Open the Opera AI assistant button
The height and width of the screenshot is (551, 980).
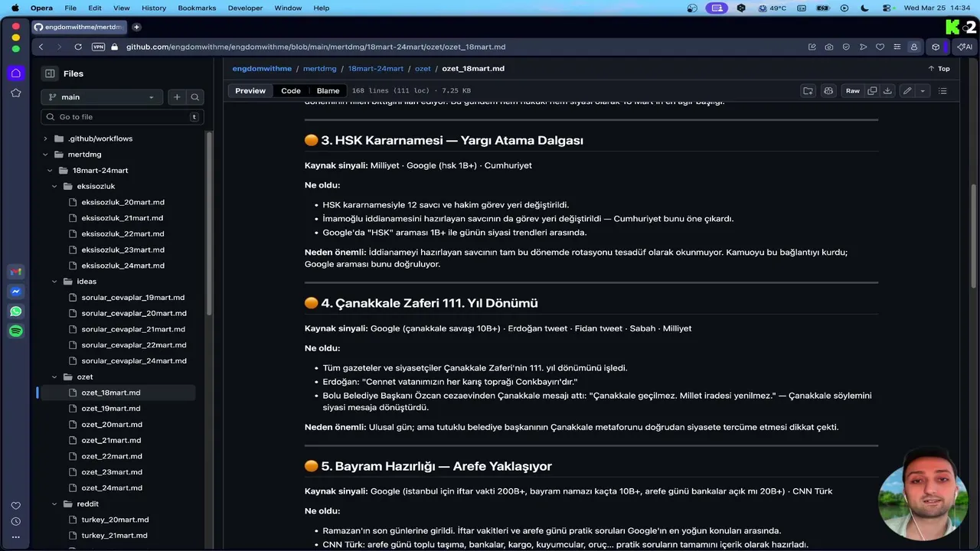pos(965,47)
